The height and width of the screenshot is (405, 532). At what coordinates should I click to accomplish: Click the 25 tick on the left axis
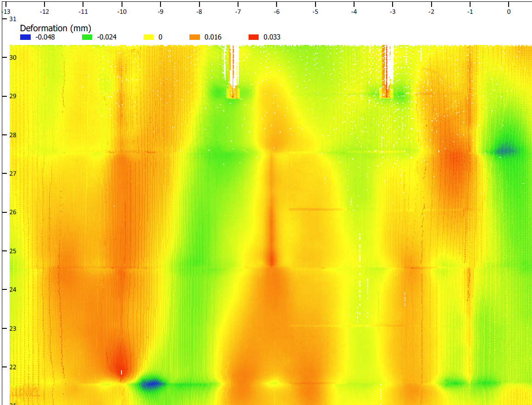click(13, 251)
